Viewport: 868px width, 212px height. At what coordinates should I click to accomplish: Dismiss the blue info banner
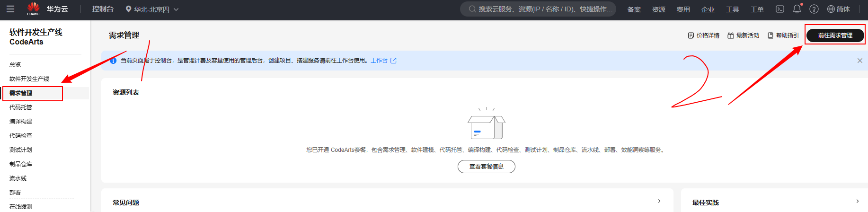coord(860,61)
